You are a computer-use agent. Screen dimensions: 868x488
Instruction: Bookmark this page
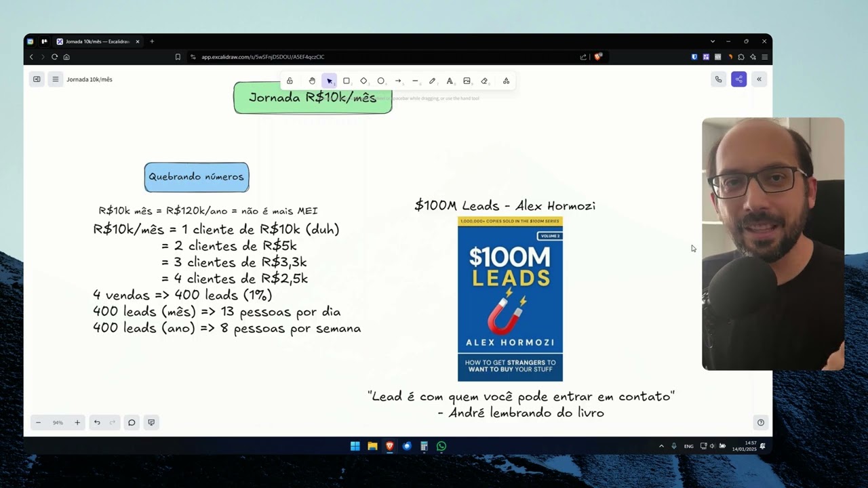click(x=178, y=57)
